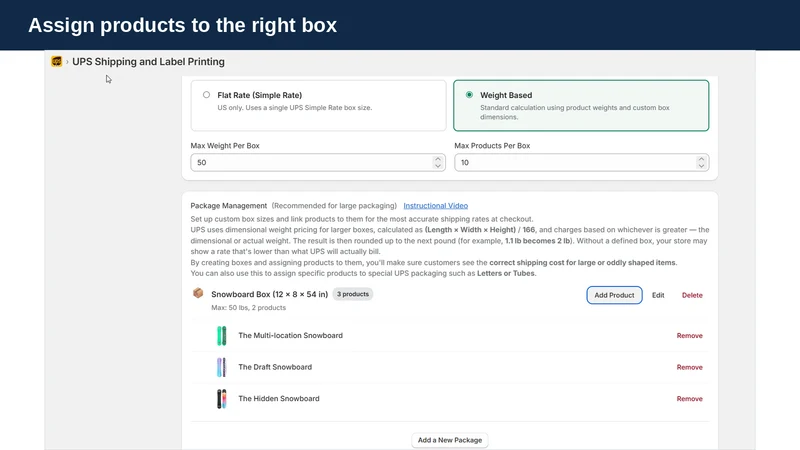800x450 pixels.
Task: Increase Max Products Per Box value
Action: coord(701,159)
